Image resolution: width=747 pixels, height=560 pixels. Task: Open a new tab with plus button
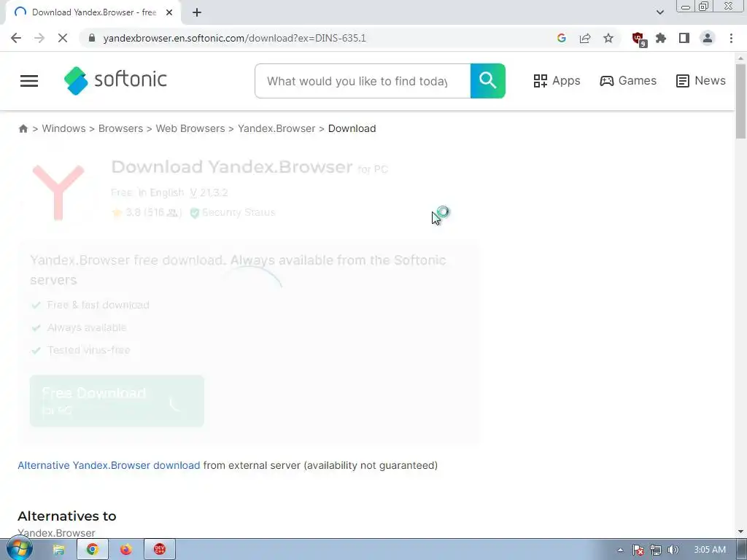[197, 12]
